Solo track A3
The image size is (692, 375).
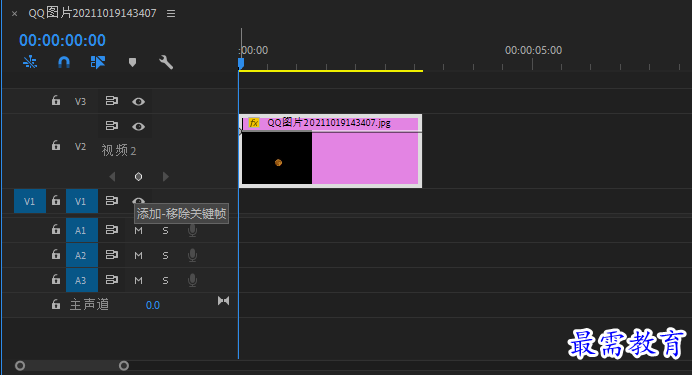165,280
